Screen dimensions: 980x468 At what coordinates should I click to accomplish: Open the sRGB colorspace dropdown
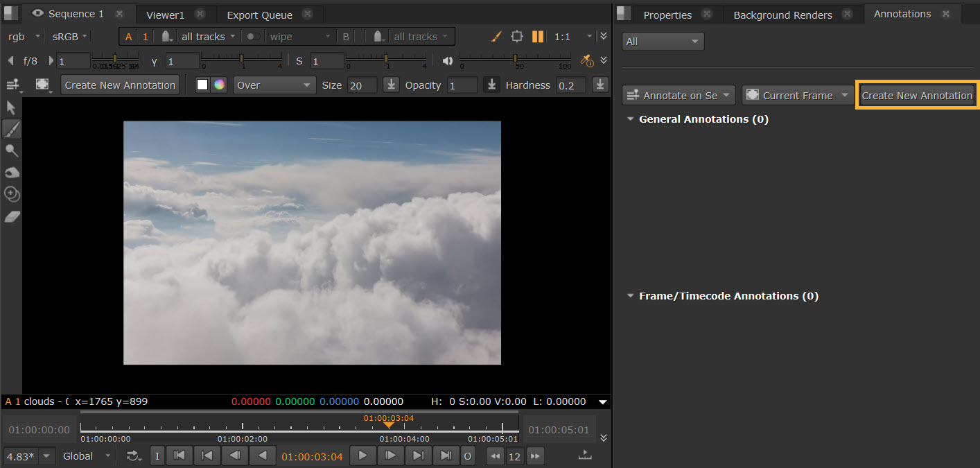point(69,37)
